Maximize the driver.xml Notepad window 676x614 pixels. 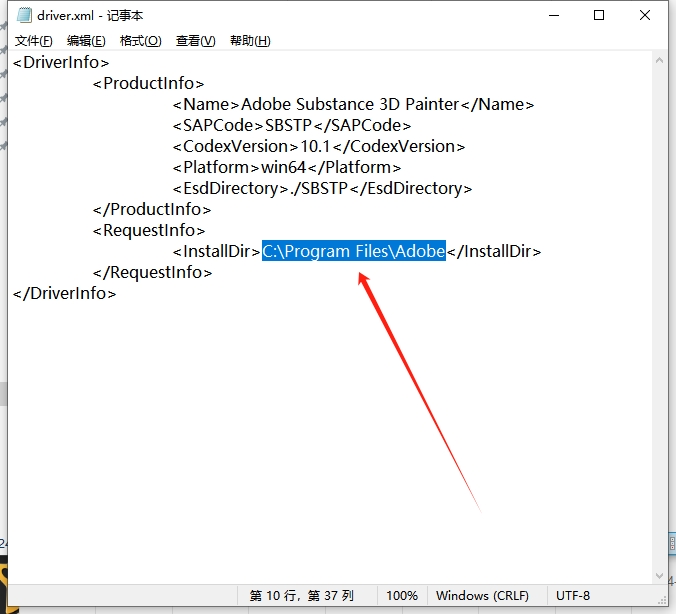coord(599,16)
